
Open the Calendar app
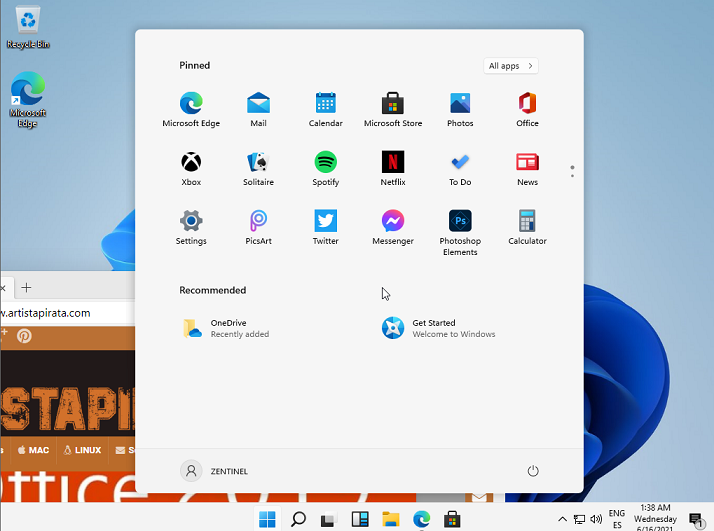click(325, 109)
